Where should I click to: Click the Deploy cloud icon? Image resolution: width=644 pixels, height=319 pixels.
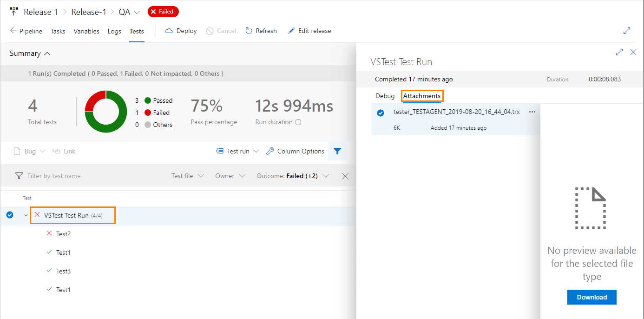point(169,31)
